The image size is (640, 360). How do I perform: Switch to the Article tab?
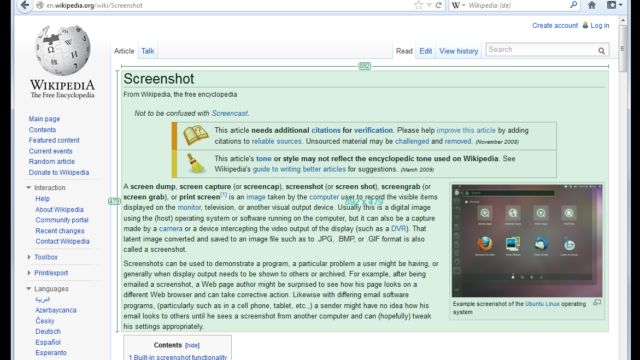(124, 51)
